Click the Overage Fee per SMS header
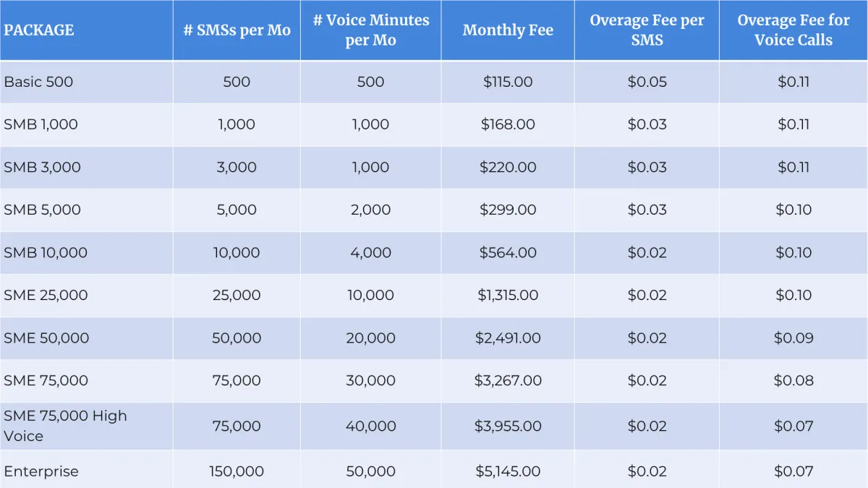The height and width of the screenshot is (488, 868). point(647,30)
